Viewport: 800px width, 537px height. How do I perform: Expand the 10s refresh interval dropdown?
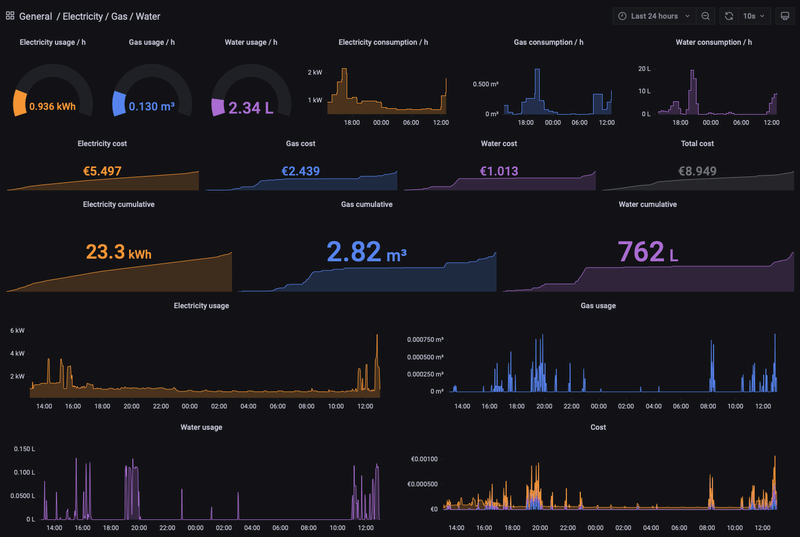click(x=754, y=16)
